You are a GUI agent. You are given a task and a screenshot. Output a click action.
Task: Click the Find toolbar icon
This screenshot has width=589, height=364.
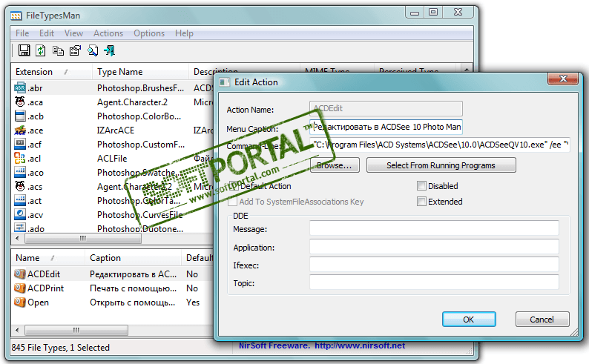click(x=93, y=50)
